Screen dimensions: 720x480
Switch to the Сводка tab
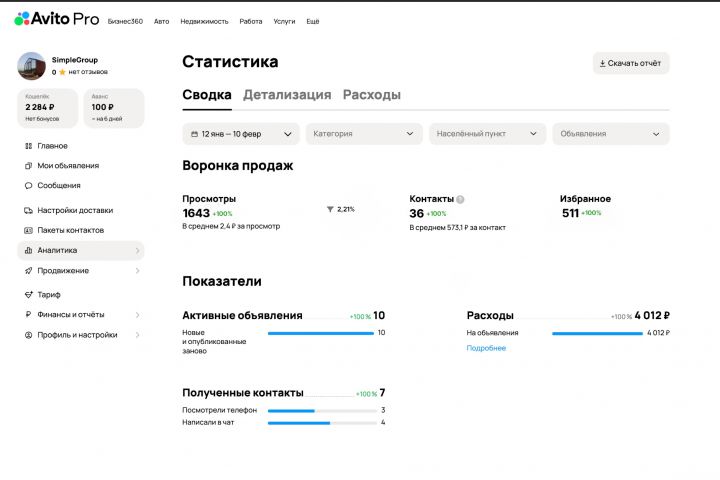[x=207, y=95]
